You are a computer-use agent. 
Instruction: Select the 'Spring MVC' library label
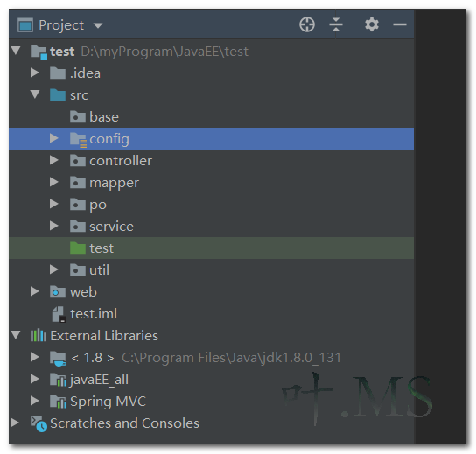pos(108,402)
